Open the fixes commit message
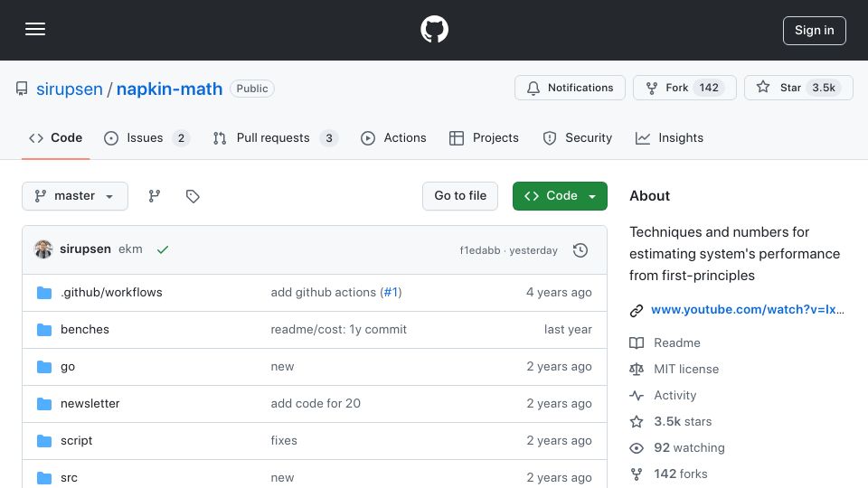 284,440
